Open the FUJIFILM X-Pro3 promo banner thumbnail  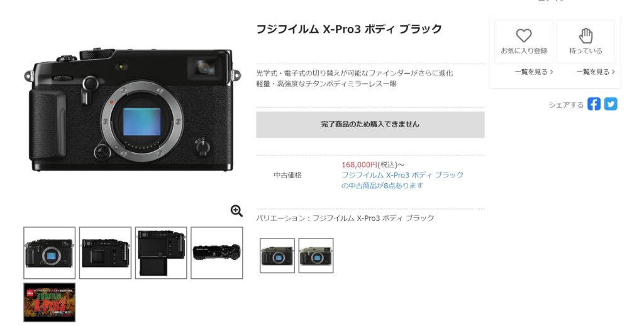[x=49, y=302]
